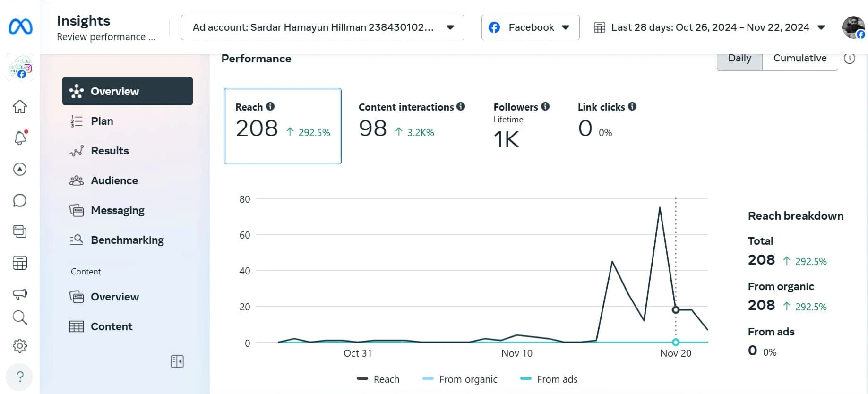Select the Reach metric card
The width and height of the screenshot is (868, 394).
pyautogui.click(x=283, y=126)
